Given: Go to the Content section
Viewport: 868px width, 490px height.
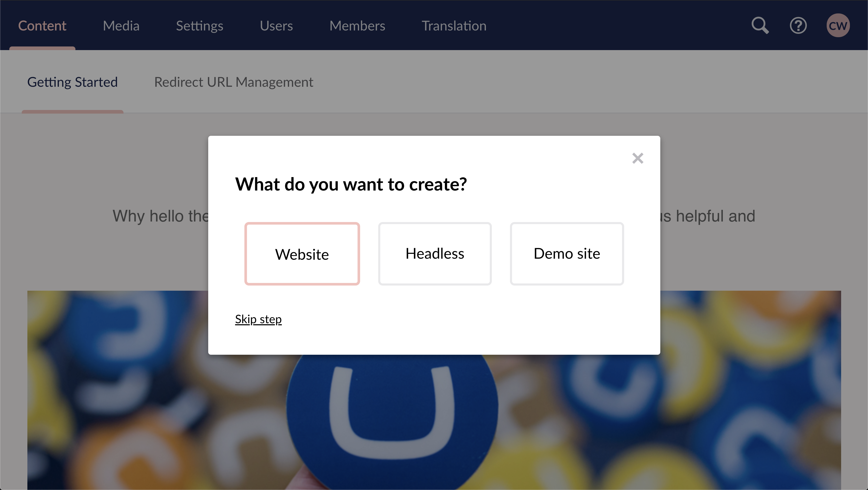Looking at the screenshot, I should tap(42, 26).
